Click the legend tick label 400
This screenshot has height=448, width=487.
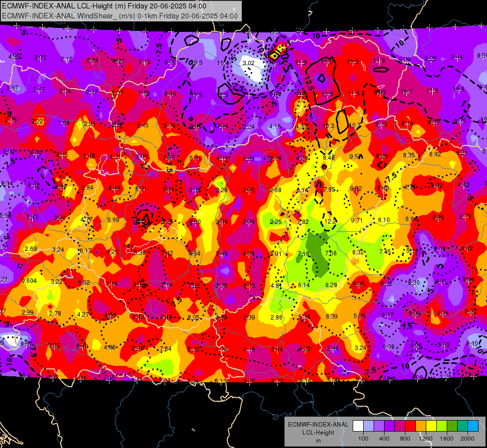coord(384,439)
